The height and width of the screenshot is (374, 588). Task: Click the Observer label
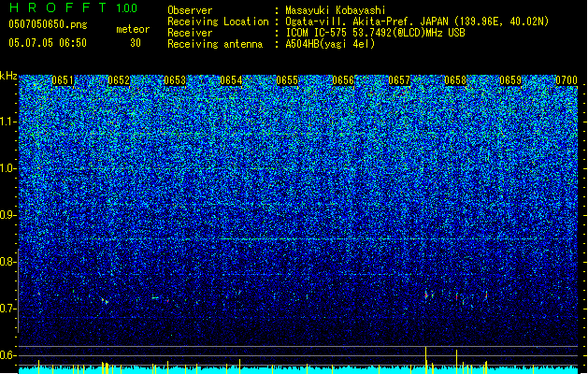(190, 10)
